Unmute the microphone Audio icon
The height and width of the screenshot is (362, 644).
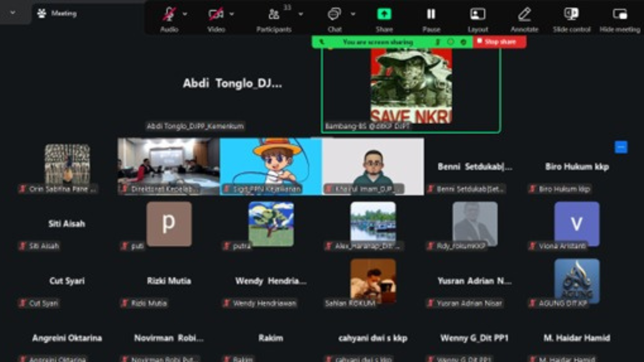click(169, 14)
